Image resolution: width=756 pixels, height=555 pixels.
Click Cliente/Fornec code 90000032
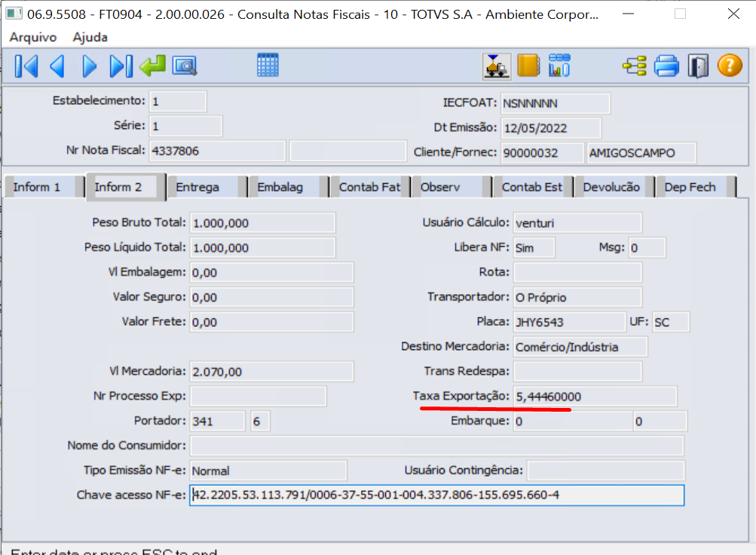pos(542,153)
